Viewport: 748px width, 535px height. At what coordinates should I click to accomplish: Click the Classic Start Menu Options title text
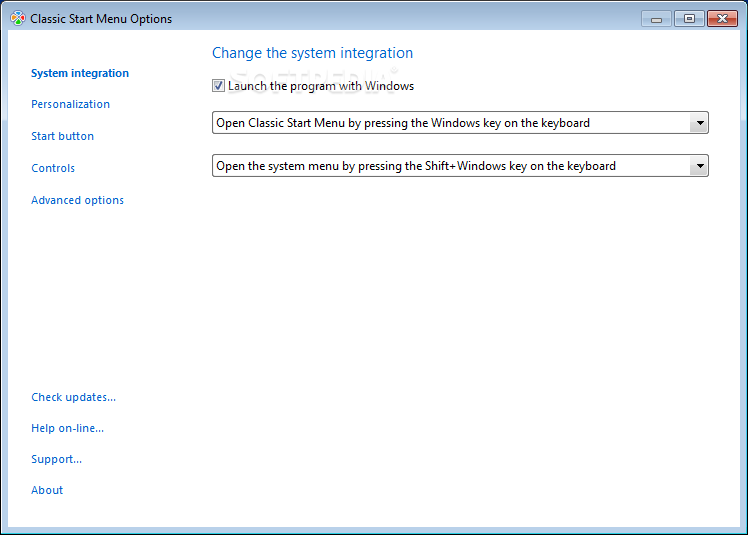pyautogui.click(x=101, y=19)
